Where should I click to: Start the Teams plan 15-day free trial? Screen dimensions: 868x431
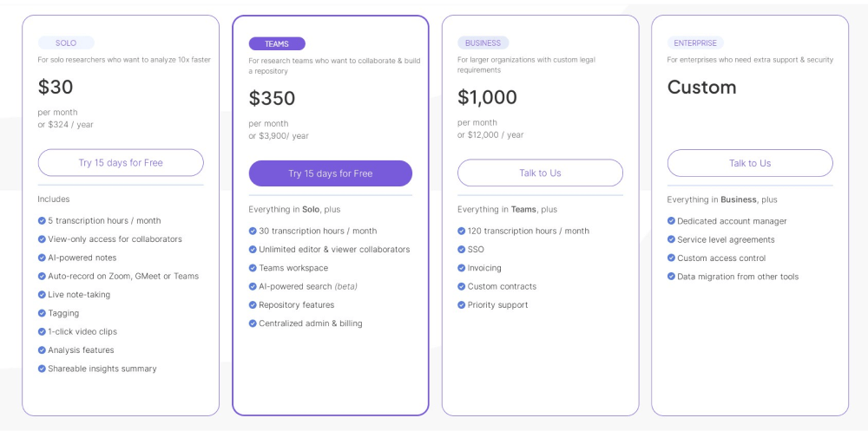[x=330, y=173]
